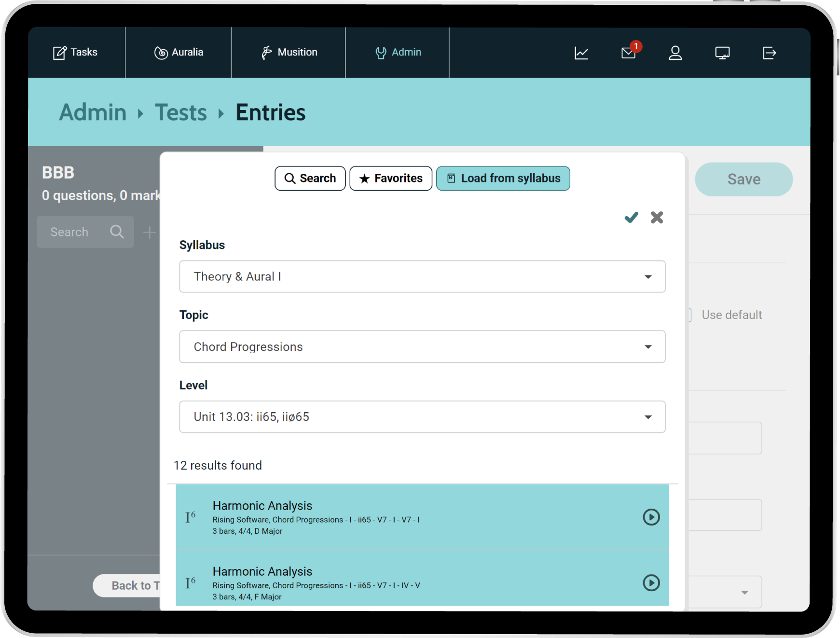Go to the Musition tab
Screen dimensions: 840x638
pyautogui.click(x=289, y=52)
